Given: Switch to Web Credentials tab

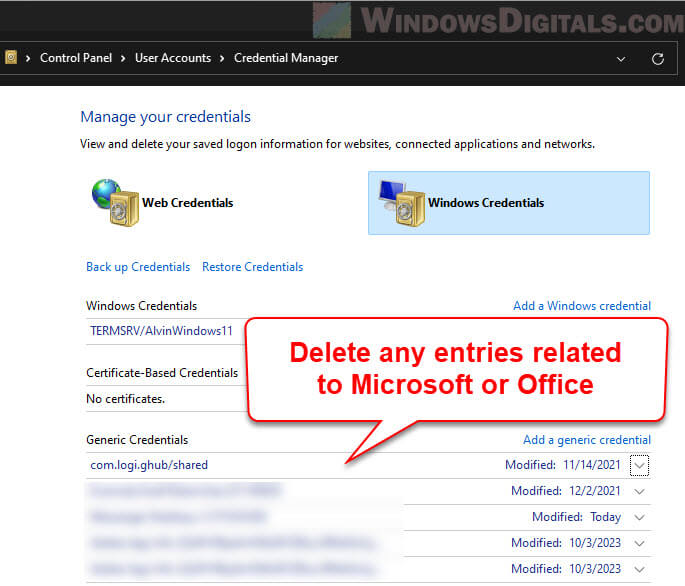Looking at the screenshot, I should coord(187,203).
